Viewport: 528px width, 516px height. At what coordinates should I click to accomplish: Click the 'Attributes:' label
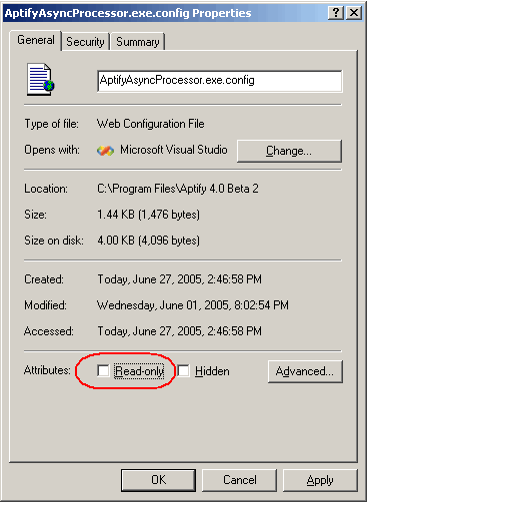47,370
